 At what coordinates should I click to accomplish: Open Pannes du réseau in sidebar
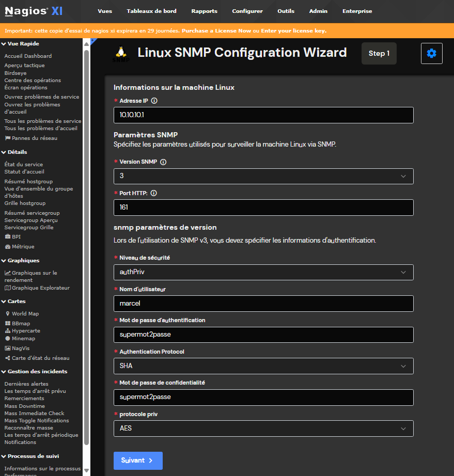click(34, 138)
